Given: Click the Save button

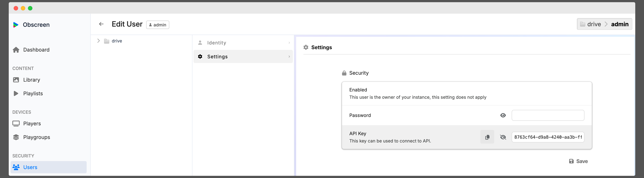Looking at the screenshot, I should pyautogui.click(x=578, y=161).
